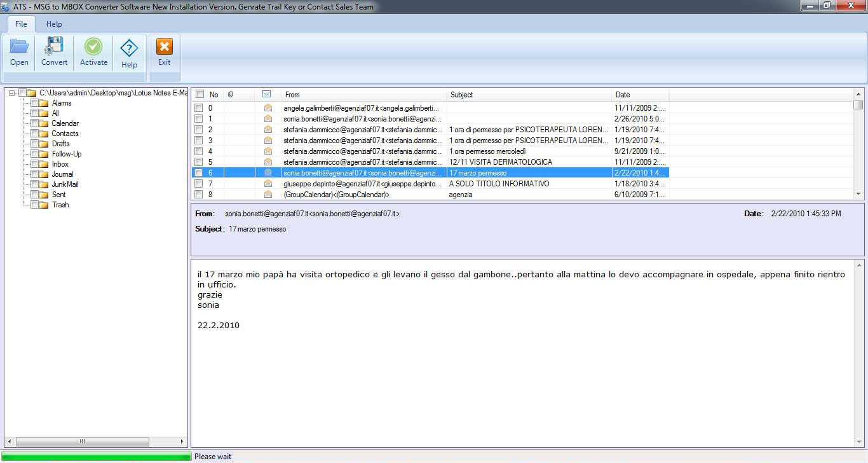Screen dimensions: 868x463
Task: Click envelope icon for message row 0
Action: 268,108
